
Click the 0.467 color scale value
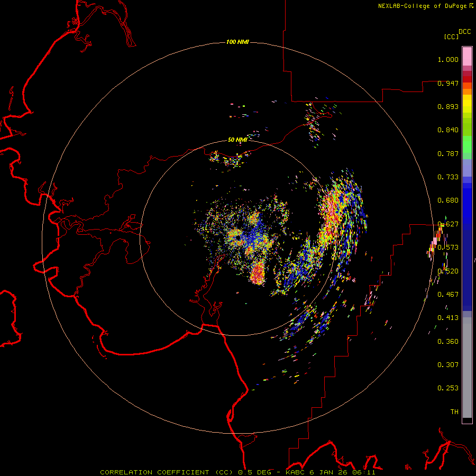coord(448,294)
